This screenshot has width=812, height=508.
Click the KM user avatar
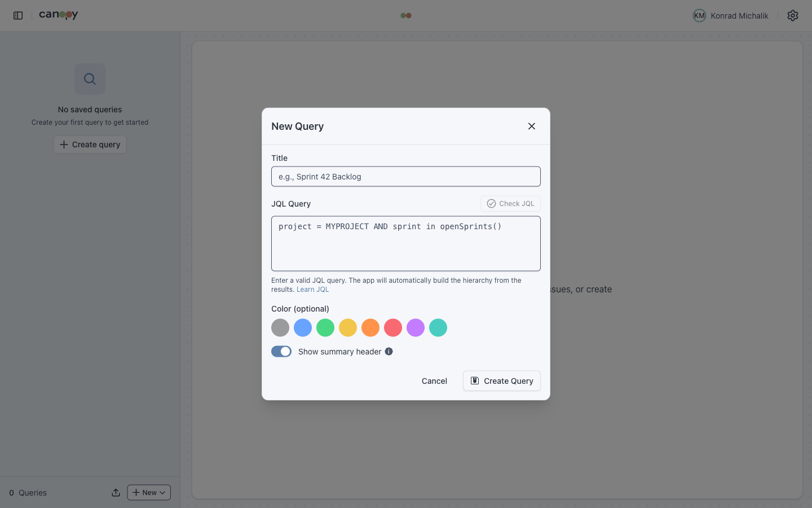(x=699, y=15)
